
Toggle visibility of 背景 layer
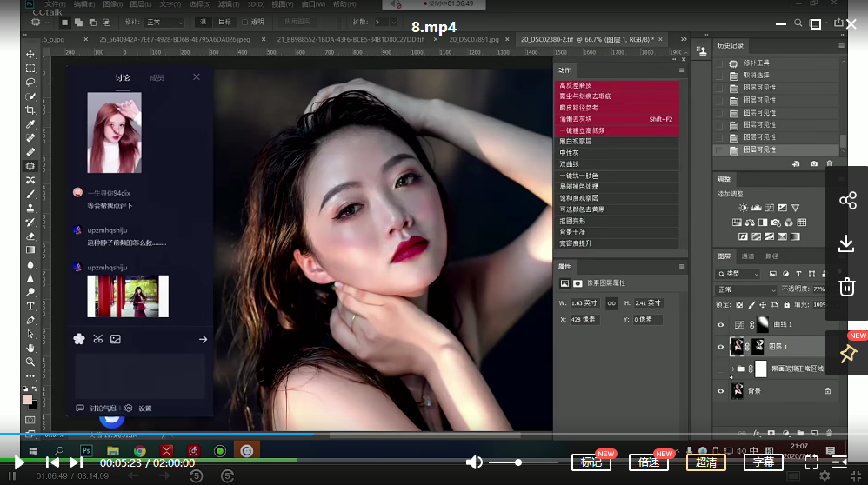click(720, 392)
